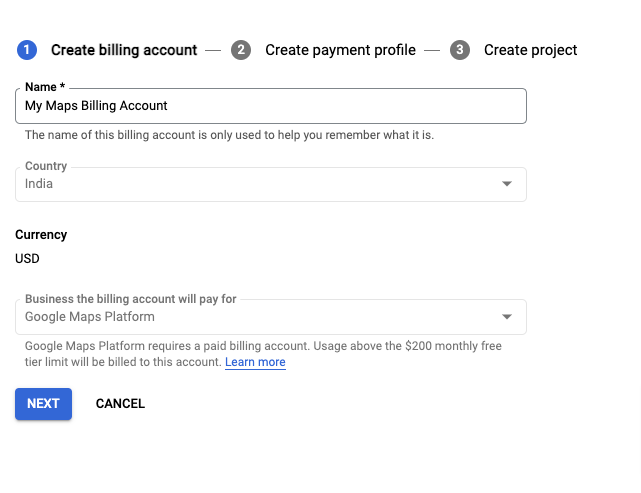Focus the Name input field

click(271, 106)
